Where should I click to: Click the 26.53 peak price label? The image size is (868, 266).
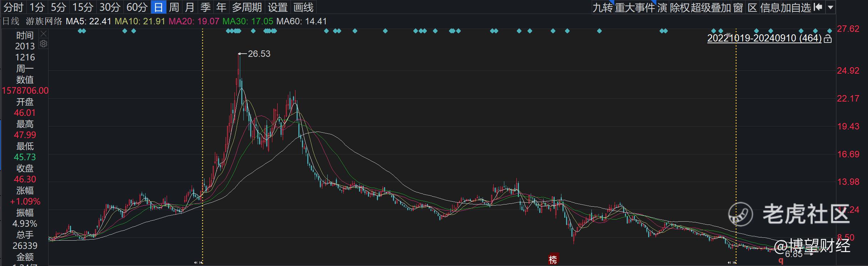pyautogui.click(x=259, y=54)
